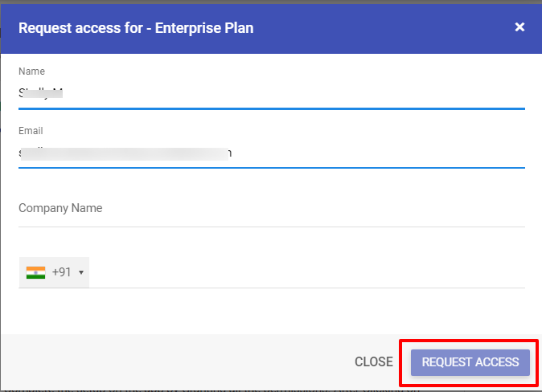Place cursor at end of email text

click(232, 153)
